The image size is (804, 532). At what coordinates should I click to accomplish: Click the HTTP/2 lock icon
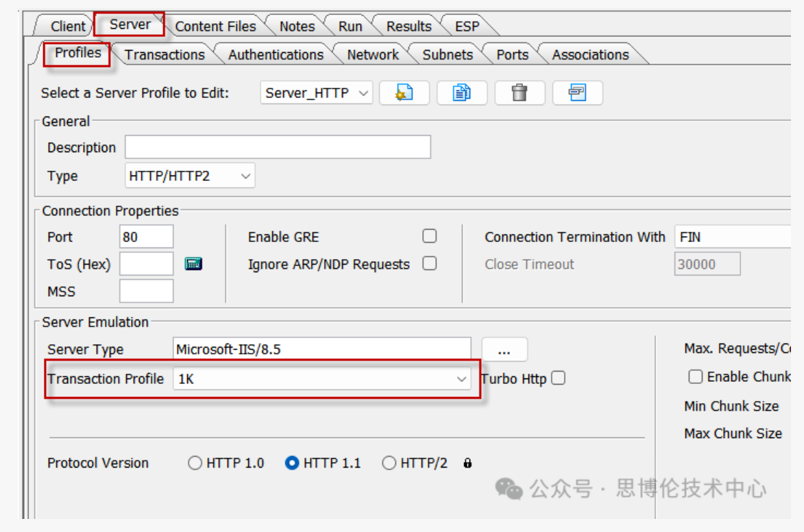[x=467, y=463]
